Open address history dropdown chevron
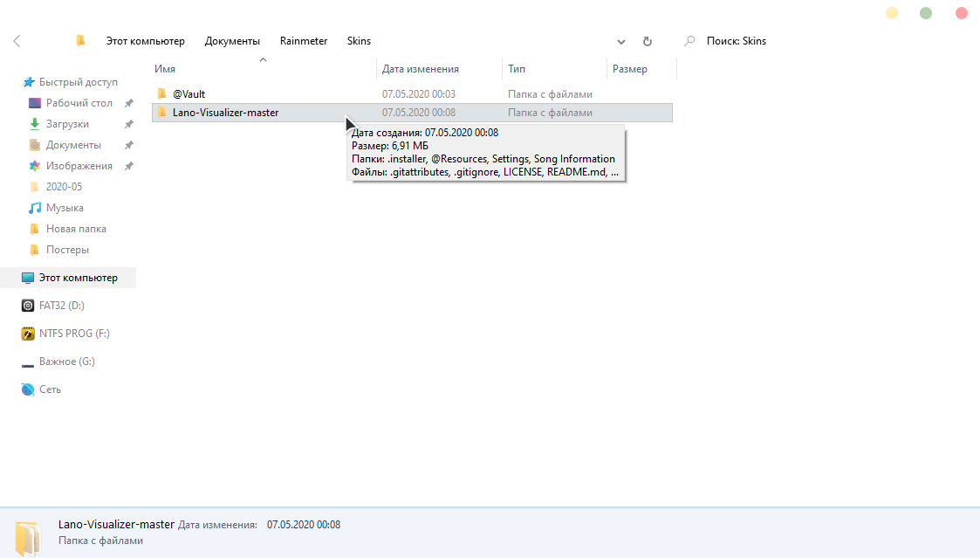The height and width of the screenshot is (558, 980). pos(621,41)
